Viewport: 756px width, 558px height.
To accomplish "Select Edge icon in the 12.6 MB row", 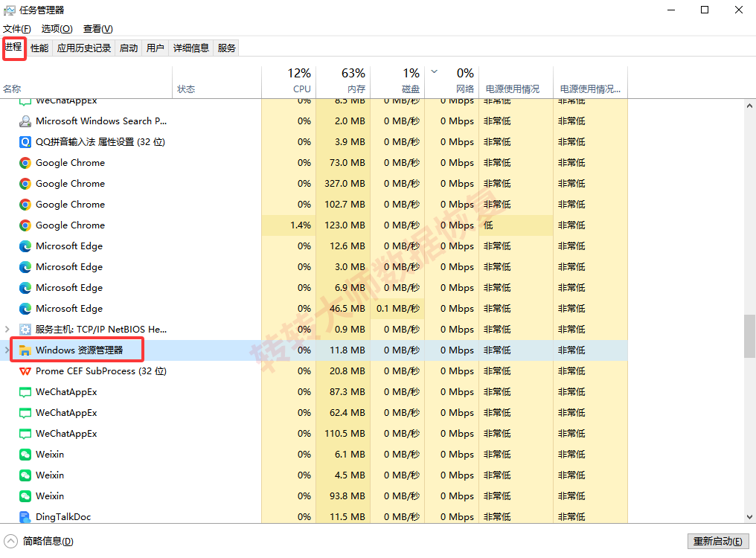I will [x=25, y=246].
